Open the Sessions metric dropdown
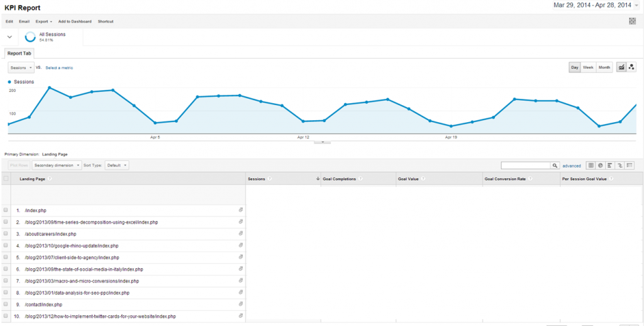 (21, 67)
